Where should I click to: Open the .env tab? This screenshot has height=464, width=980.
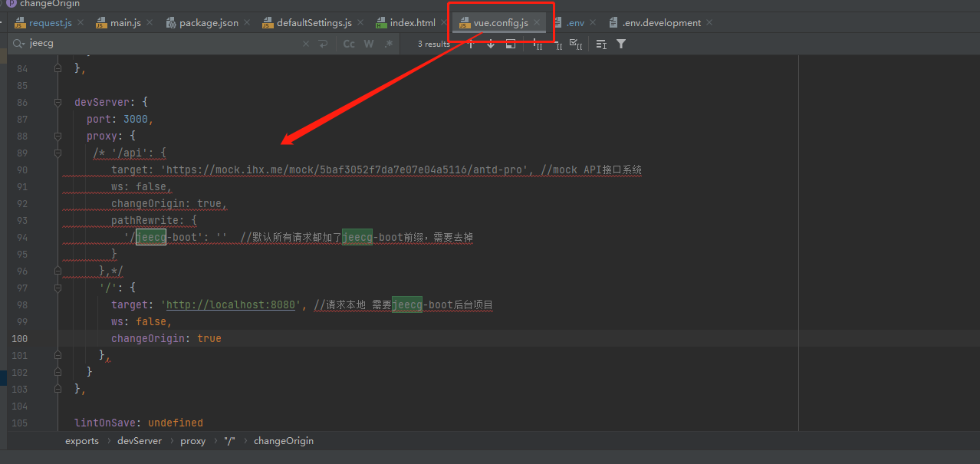click(575, 23)
